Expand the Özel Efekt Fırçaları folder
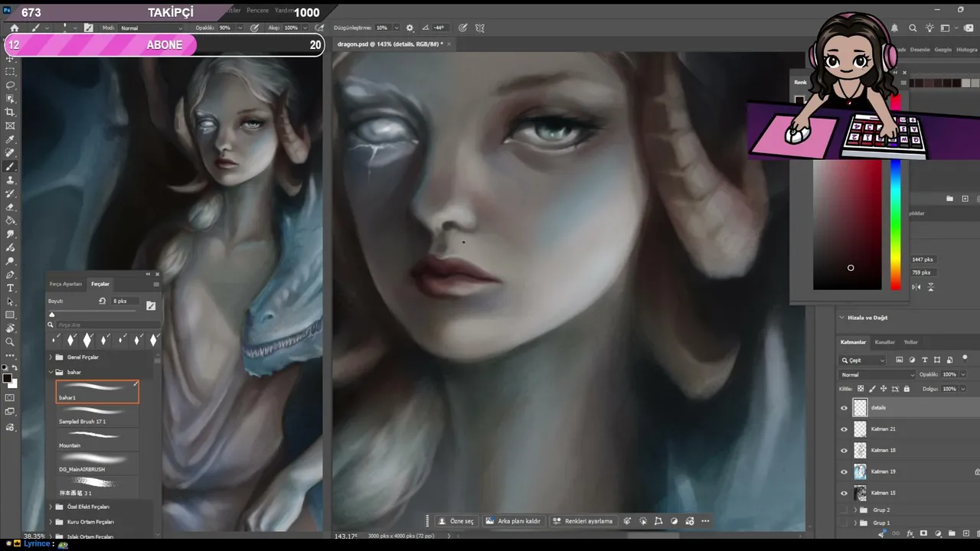Viewport: 980px width, 551px height. pyautogui.click(x=51, y=507)
